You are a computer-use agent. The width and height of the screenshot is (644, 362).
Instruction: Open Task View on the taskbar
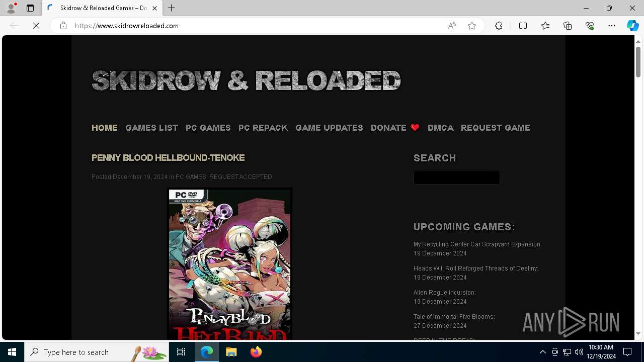181,352
